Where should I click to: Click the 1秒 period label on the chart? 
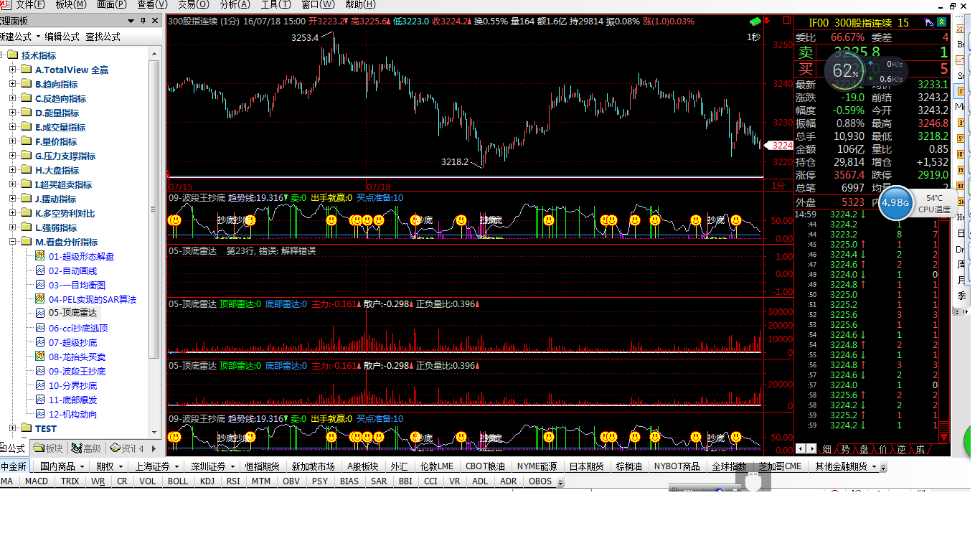coord(753,37)
